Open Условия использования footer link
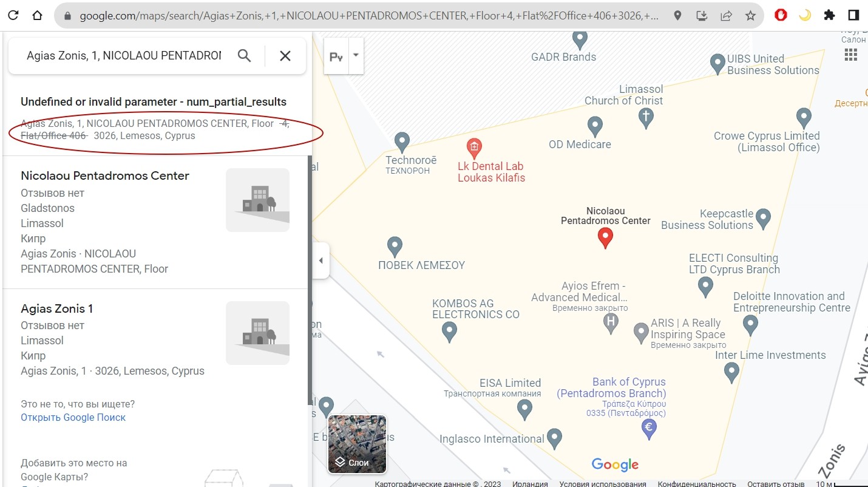 [x=602, y=483]
